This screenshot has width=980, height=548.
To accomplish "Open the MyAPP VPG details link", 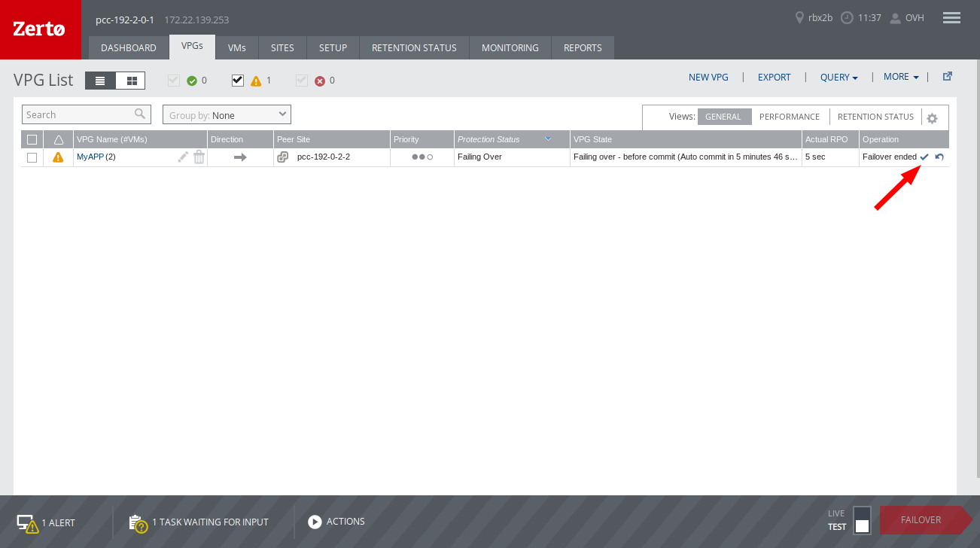I will [x=90, y=157].
